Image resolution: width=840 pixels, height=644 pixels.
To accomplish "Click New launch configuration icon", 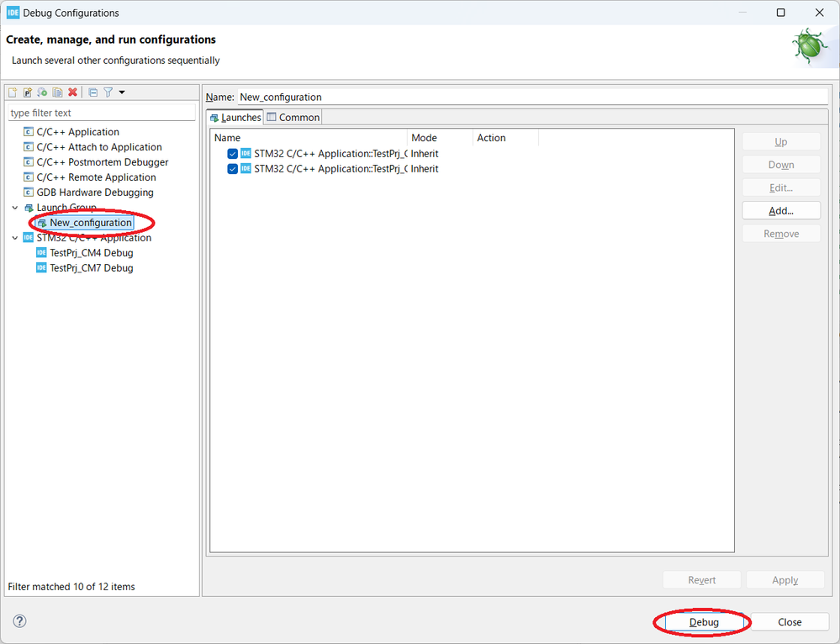I will [13, 92].
